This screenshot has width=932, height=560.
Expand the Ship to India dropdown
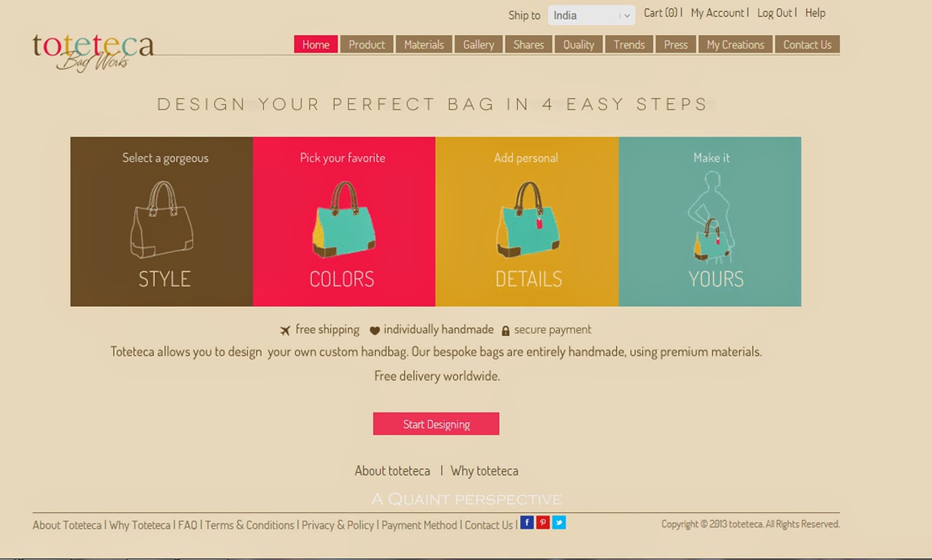591,16
